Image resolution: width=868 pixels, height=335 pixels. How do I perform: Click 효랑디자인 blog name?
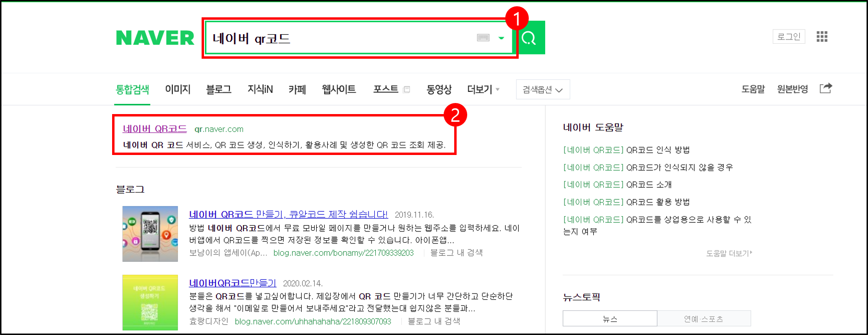tap(209, 321)
